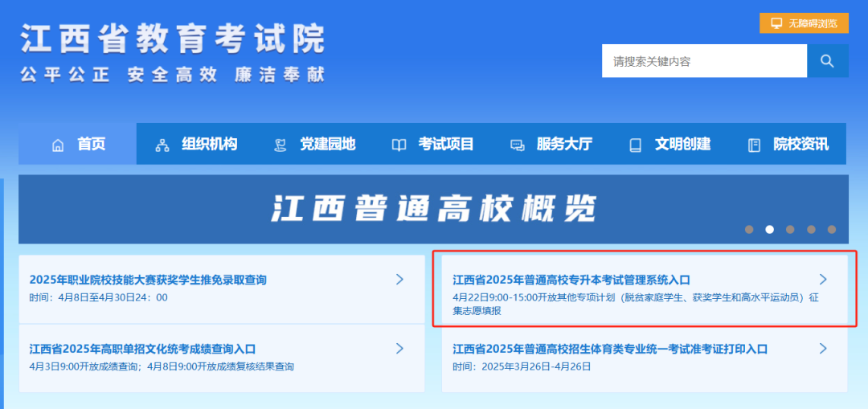
Task: Click the book icon beside 文明创建
Action: [x=636, y=145]
